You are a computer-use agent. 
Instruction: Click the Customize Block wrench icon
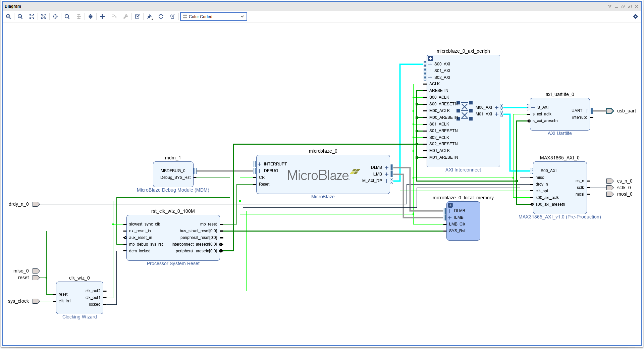[x=126, y=16]
